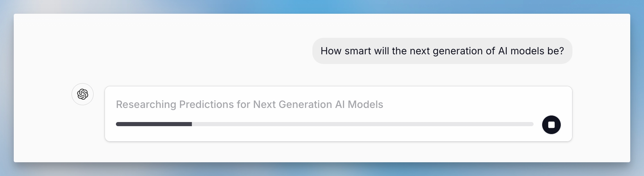Image resolution: width=644 pixels, height=176 pixels.
Task: Stop the ongoing research task
Action: click(x=551, y=124)
